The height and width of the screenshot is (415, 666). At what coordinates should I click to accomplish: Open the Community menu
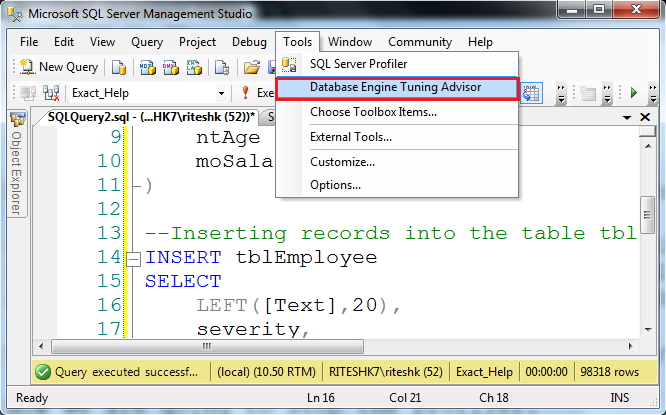[x=420, y=42]
